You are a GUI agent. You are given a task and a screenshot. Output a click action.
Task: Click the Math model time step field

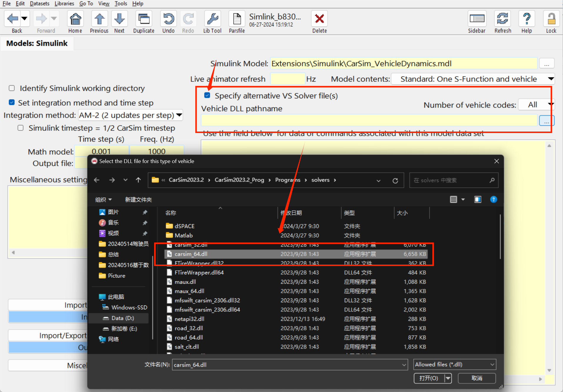tap(101, 151)
